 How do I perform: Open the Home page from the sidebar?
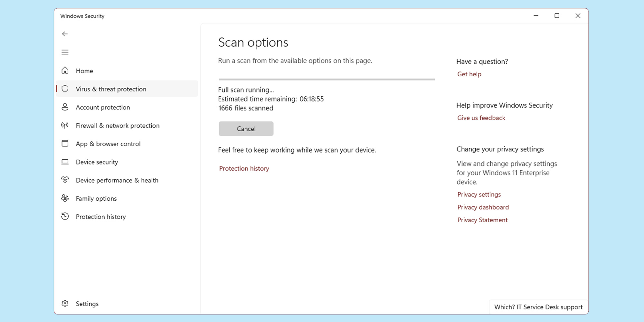tap(84, 71)
